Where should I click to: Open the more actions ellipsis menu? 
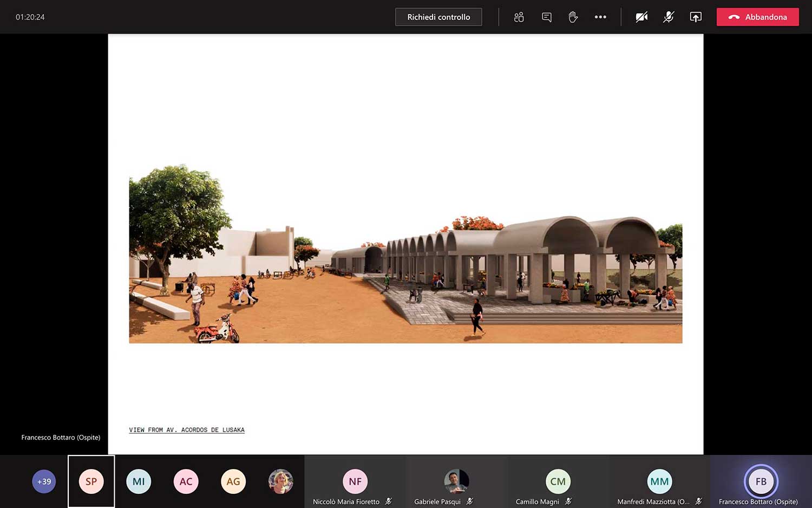tap(600, 17)
